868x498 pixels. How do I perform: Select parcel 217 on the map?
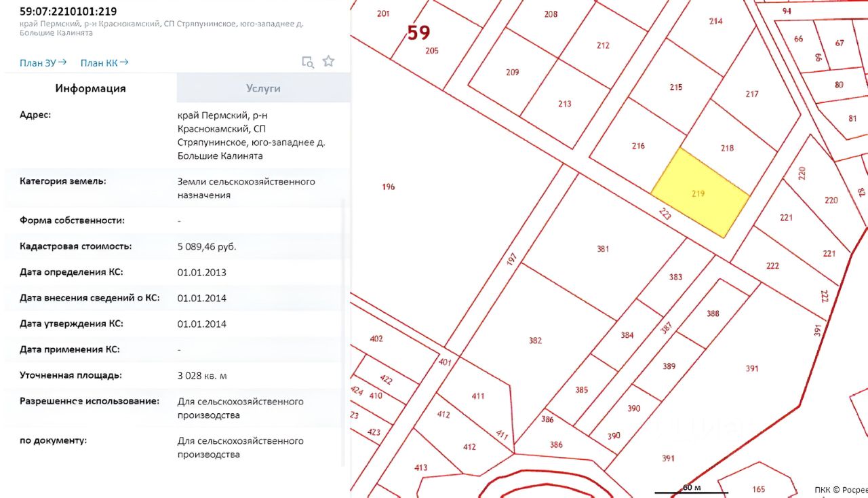[751, 94]
